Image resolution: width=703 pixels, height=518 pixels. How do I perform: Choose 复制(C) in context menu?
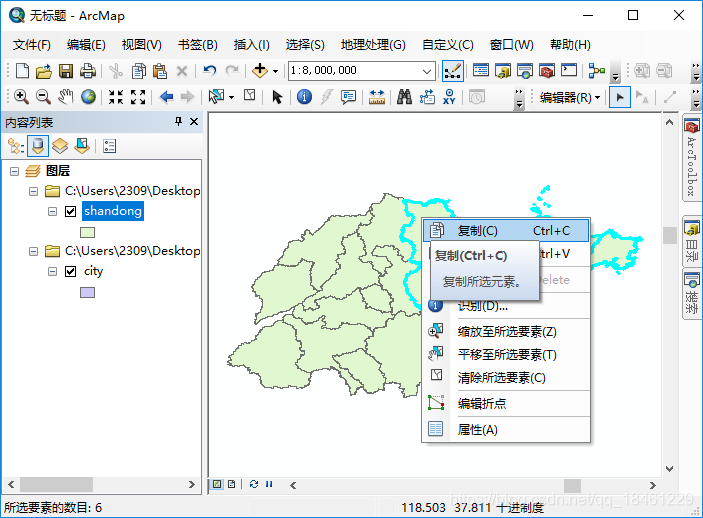[506, 231]
